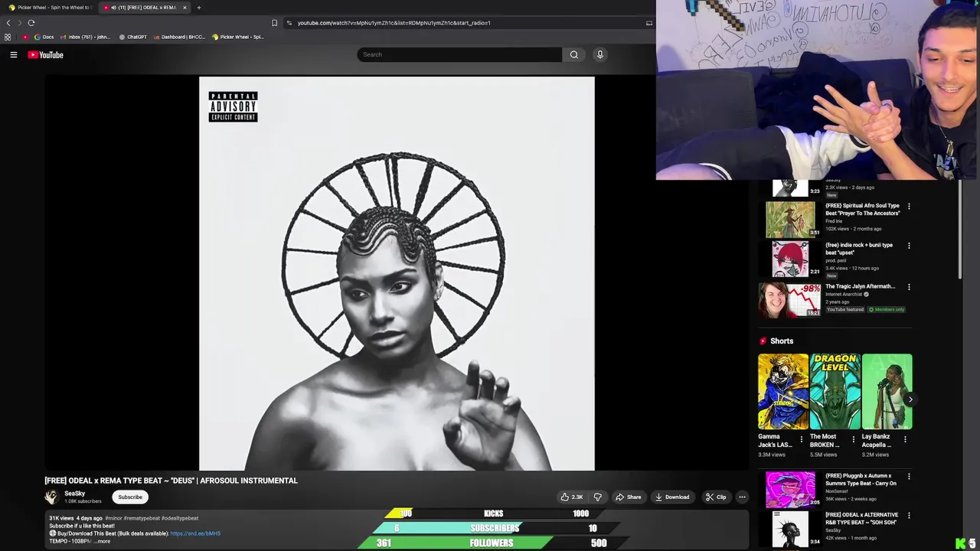
Task: Start voice search with microphone icon
Action: [x=599, y=54]
